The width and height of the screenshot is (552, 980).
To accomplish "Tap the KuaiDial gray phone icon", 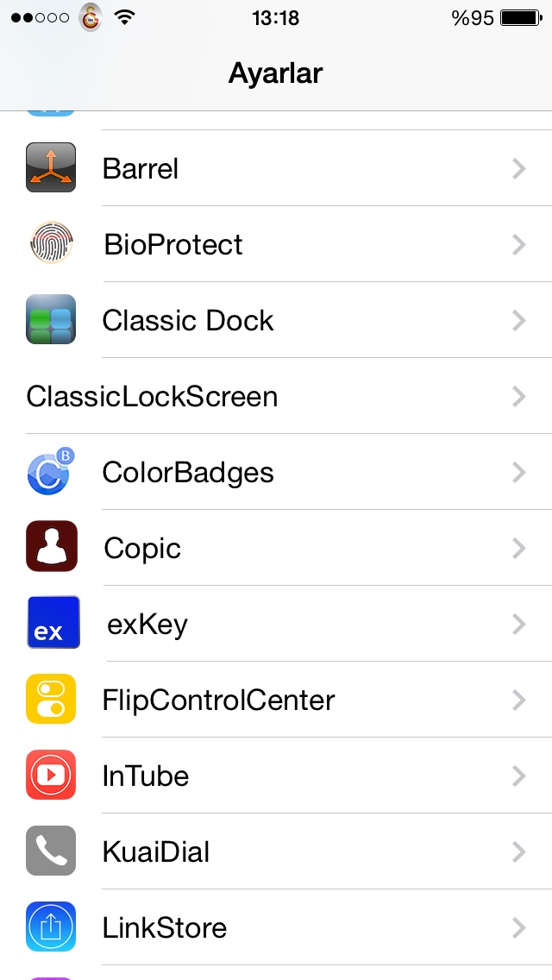I will pos(51,851).
